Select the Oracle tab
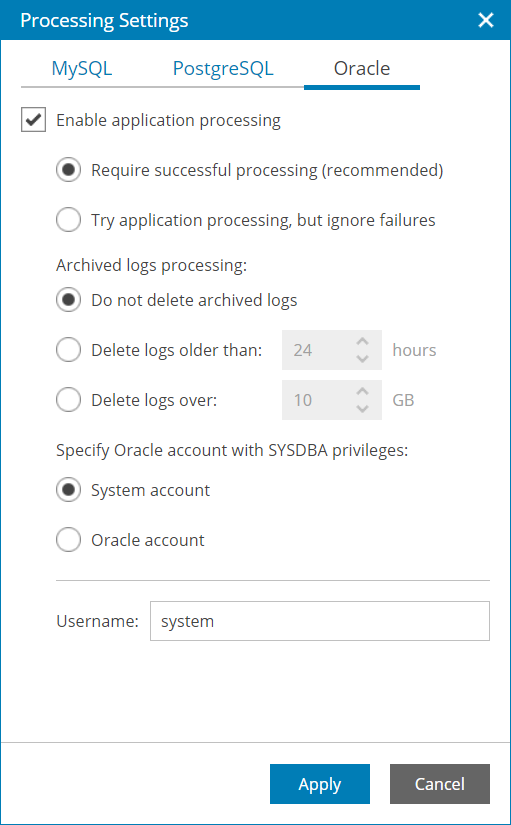 pos(362,69)
